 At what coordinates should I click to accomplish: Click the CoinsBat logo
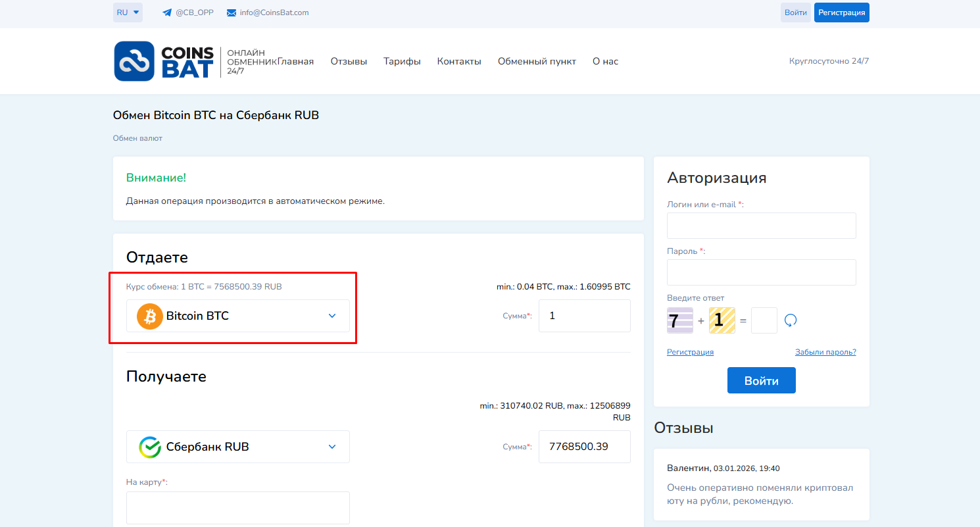tap(164, 61)
